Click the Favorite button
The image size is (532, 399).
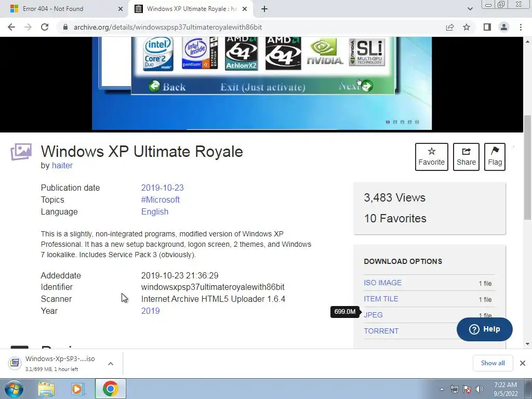point(432,157)
